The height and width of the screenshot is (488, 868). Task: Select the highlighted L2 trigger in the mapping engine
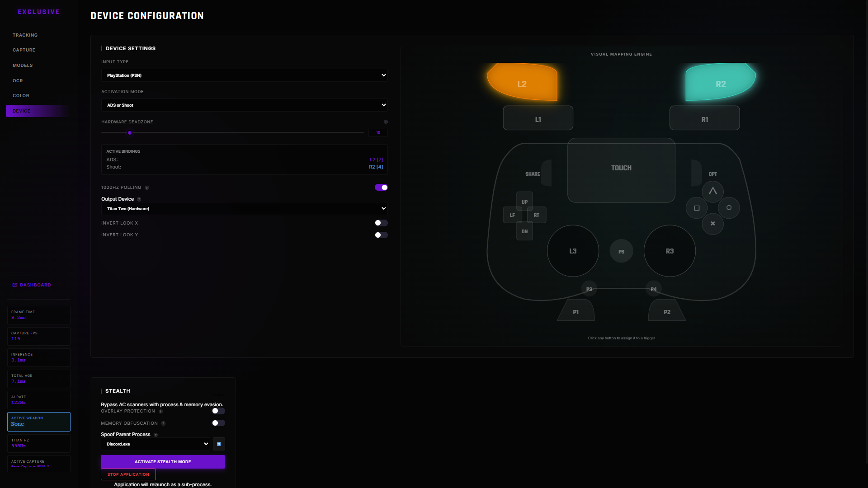(522, 83)
